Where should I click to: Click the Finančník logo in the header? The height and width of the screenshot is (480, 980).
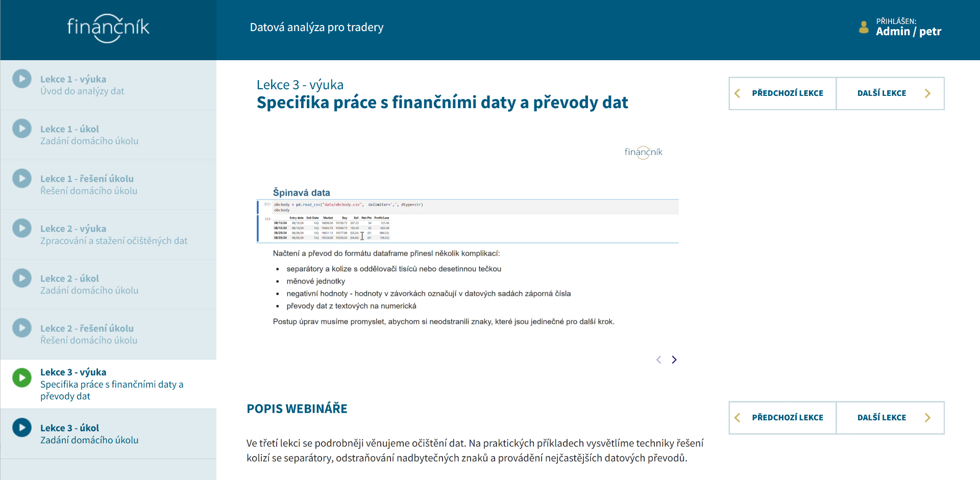[108, 28]
